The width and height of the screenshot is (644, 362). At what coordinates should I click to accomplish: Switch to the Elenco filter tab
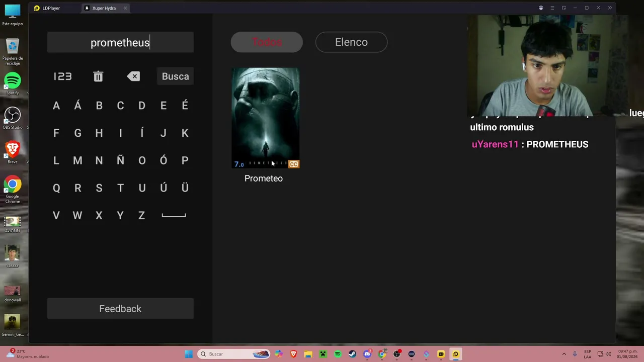[x=351, y=42]
